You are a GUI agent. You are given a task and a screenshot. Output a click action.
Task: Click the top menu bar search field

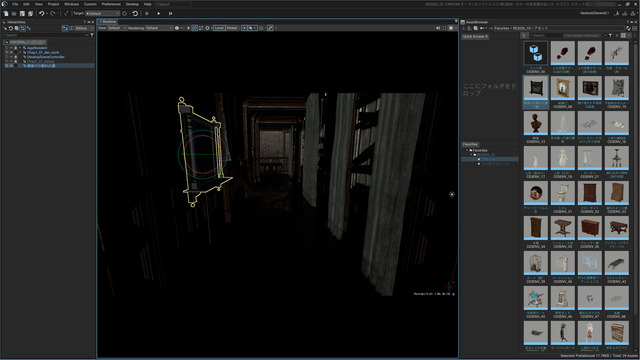[x=173, y=4]
